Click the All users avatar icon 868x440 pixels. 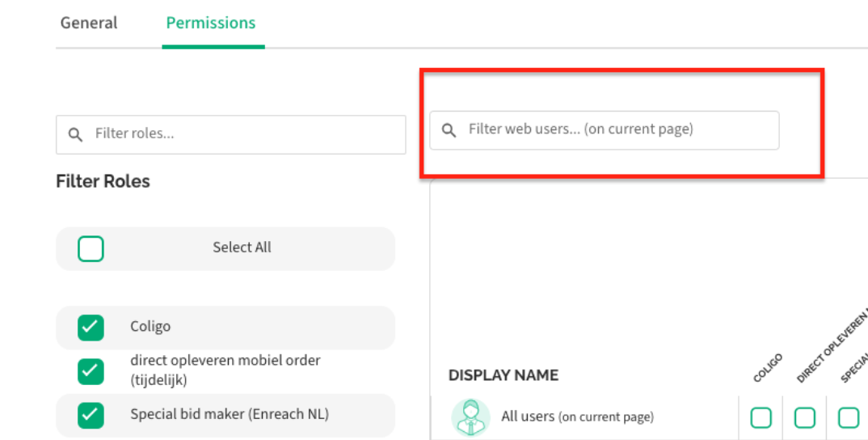(470, 417)
